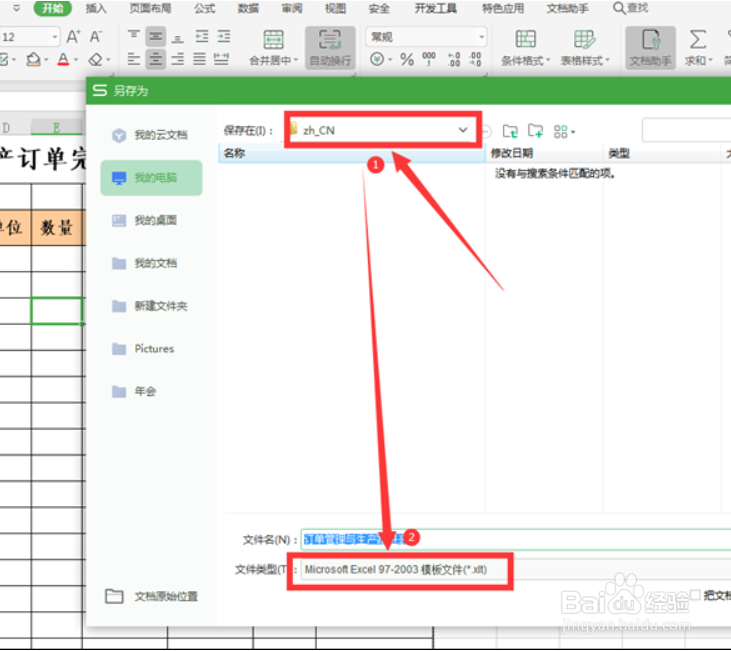The image size is (731, 651).
Task: Click 查找 search in menu bar
Action: click(x=630, y=8)
